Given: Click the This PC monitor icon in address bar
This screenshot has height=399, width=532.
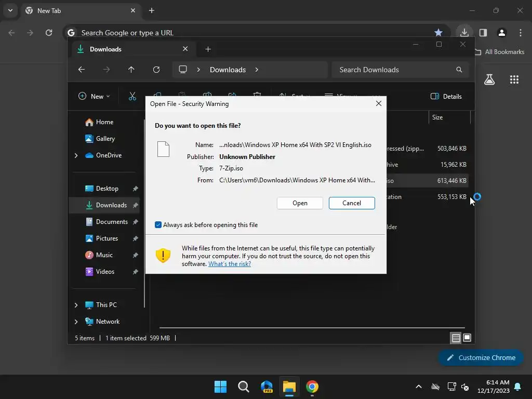Looking at the screenshot, I should coord(183,70).
